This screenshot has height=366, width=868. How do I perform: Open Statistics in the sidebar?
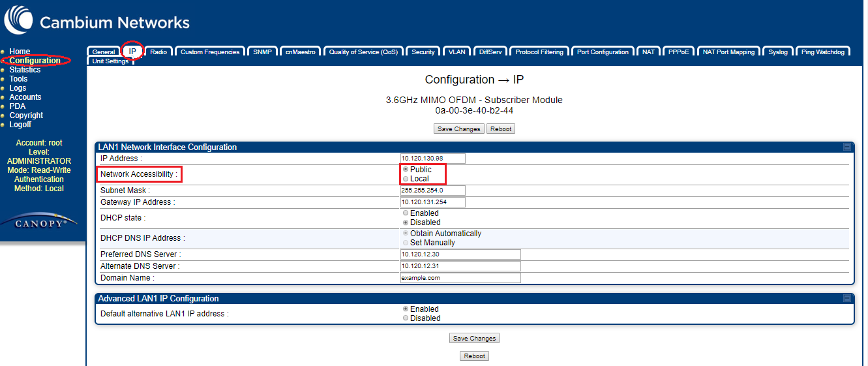click(25, 70)
